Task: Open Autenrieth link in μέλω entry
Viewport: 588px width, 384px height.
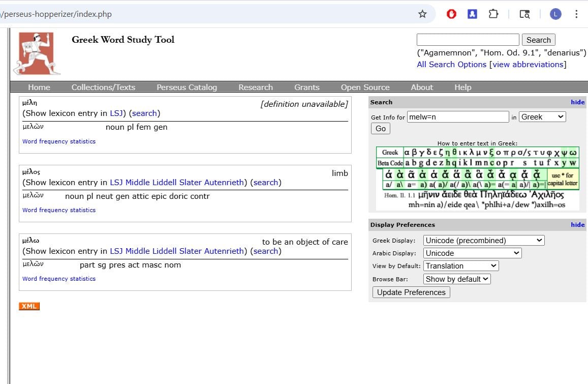Action: coord(224,251)
